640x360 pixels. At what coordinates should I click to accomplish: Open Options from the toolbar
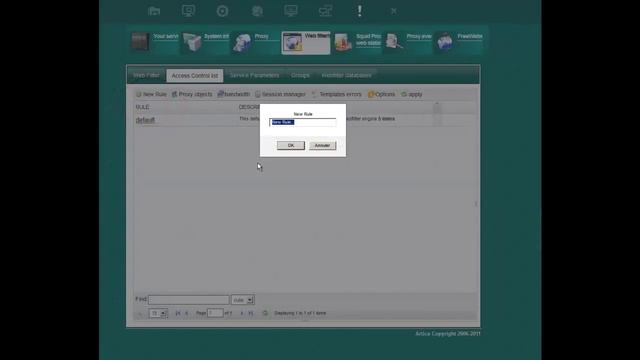coord(381,94)
